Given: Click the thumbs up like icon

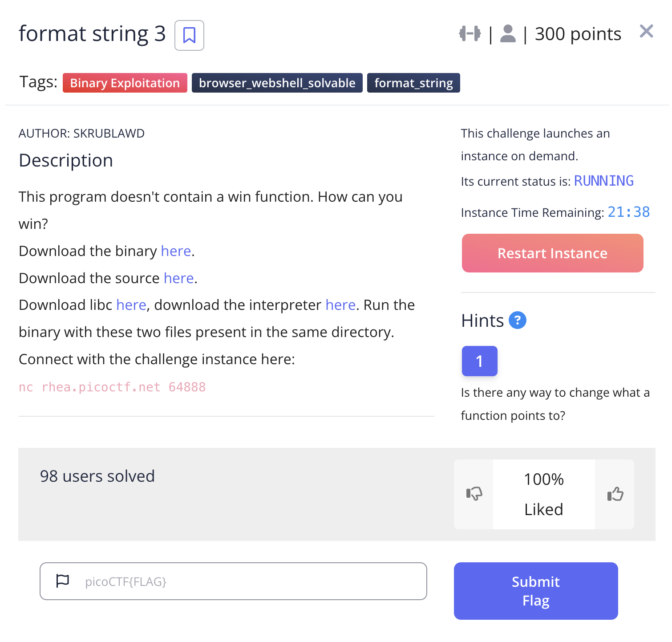Looking at the screenshot, I should pos(615,494).
